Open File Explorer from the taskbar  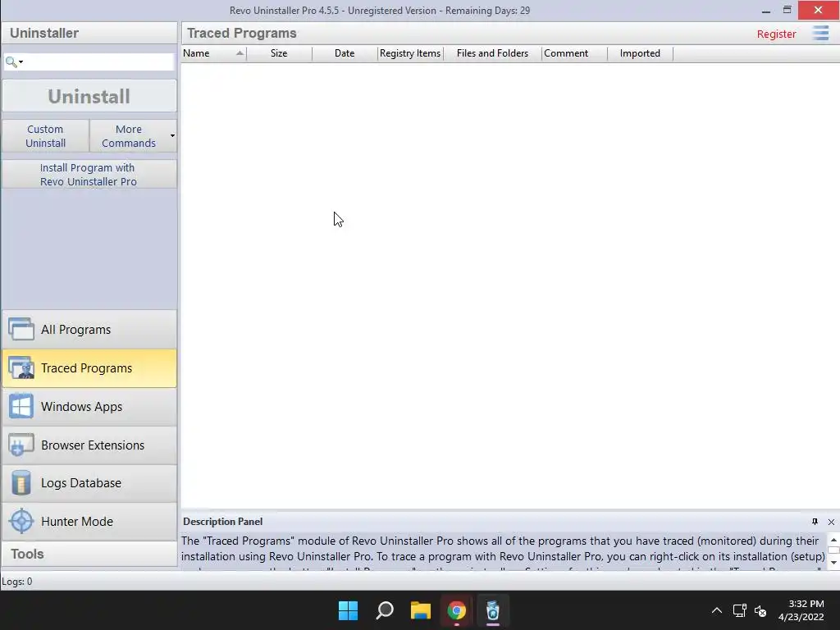pyautogui.click(x=421, y=610)
